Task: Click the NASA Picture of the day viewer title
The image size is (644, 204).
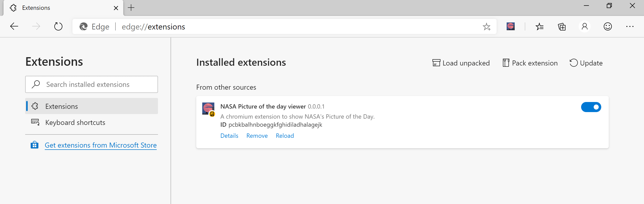Action: click(263, 107)
